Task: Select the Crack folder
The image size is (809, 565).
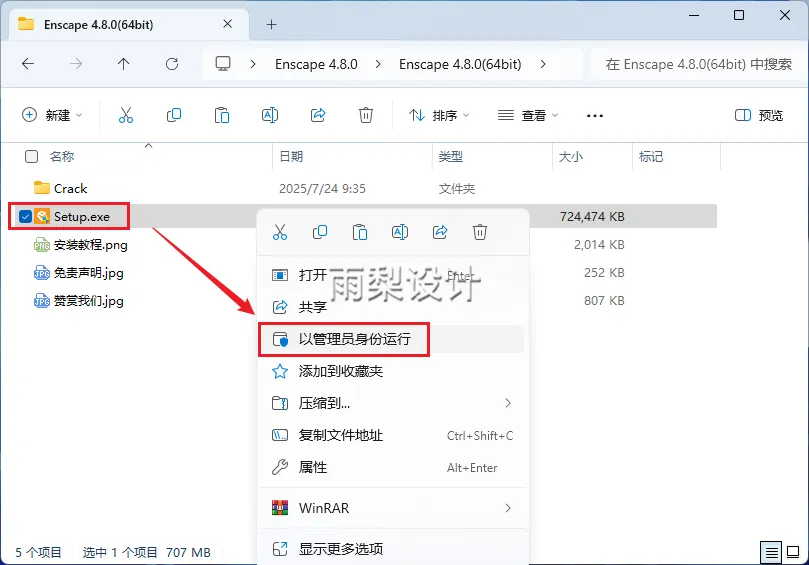Action: tap(70, 188)
